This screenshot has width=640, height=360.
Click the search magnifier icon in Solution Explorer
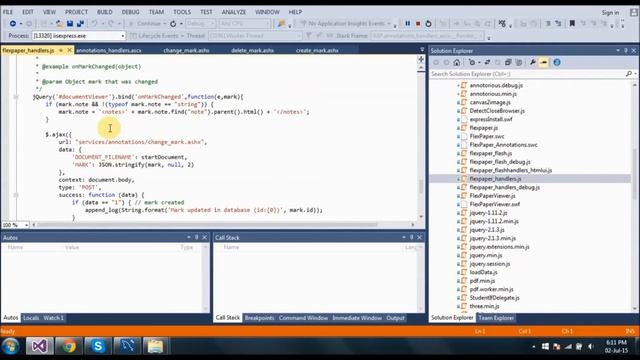click(x=629, y=74)
